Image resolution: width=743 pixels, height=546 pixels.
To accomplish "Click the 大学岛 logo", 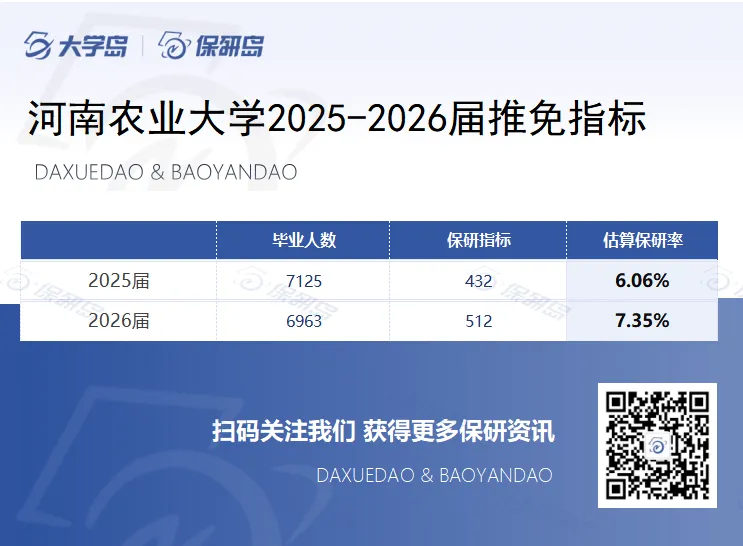I will click(76, 46).
